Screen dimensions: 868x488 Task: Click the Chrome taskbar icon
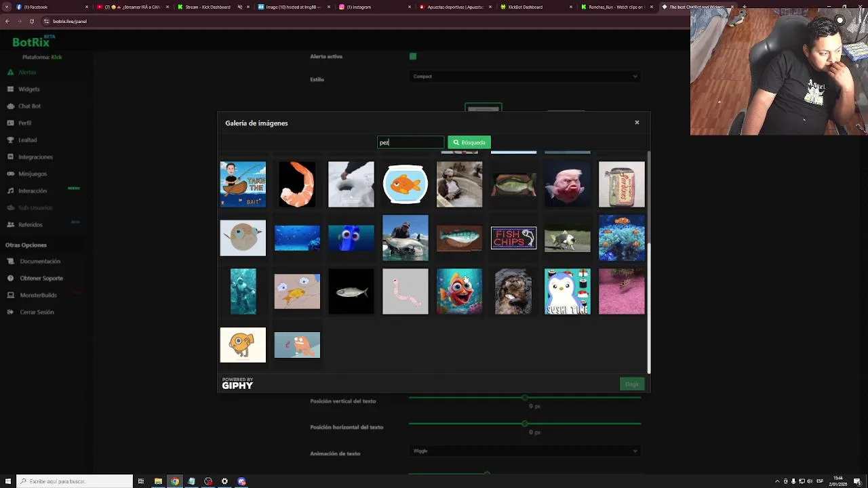pos(175,481)
